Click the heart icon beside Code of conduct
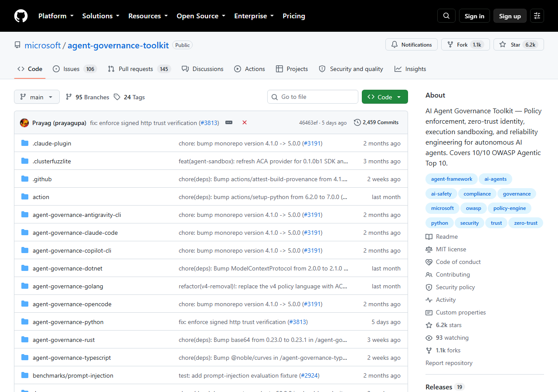 point(429,262)
